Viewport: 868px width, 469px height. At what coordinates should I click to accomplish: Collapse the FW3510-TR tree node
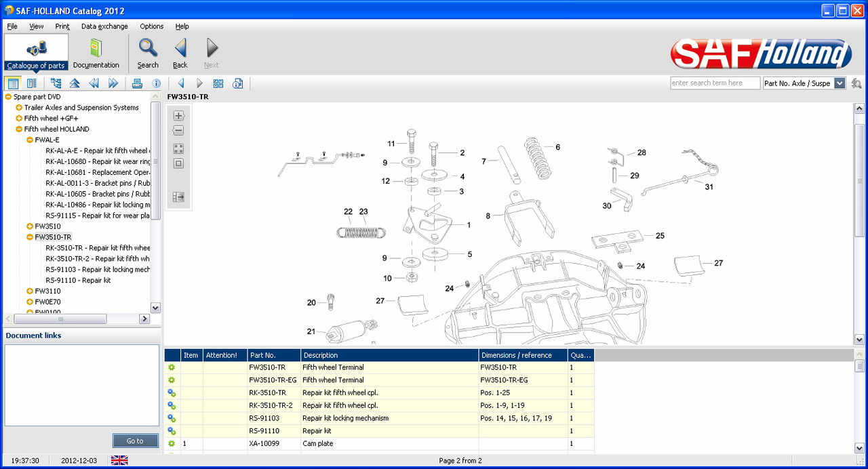pos(30,237)
